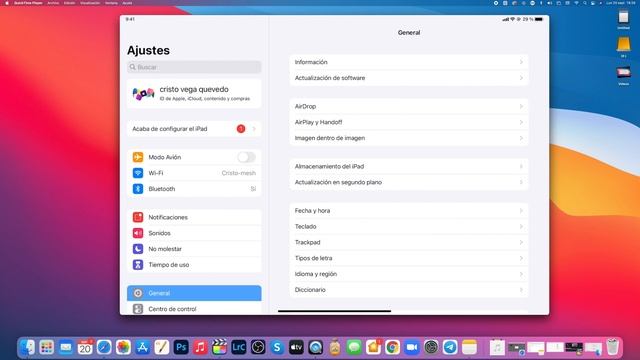Open Zoom from the Dock
640x360 pixels.
(412, 347)
